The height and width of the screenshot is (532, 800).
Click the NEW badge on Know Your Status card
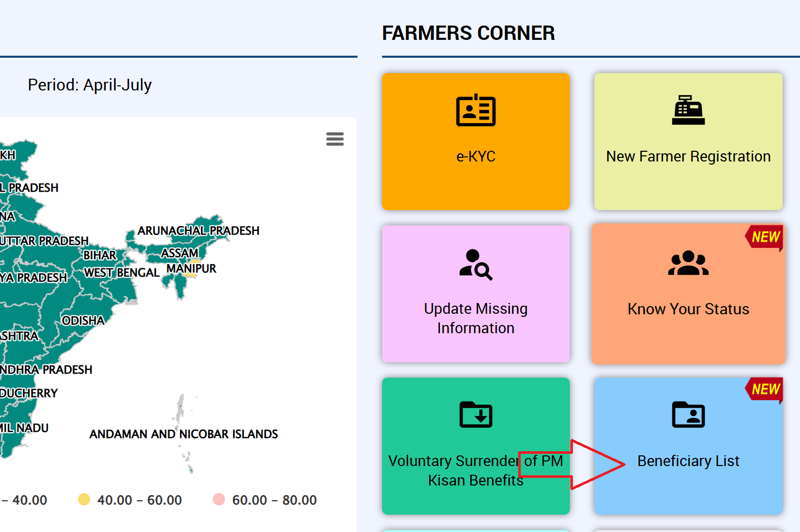[x=763, y=237]
